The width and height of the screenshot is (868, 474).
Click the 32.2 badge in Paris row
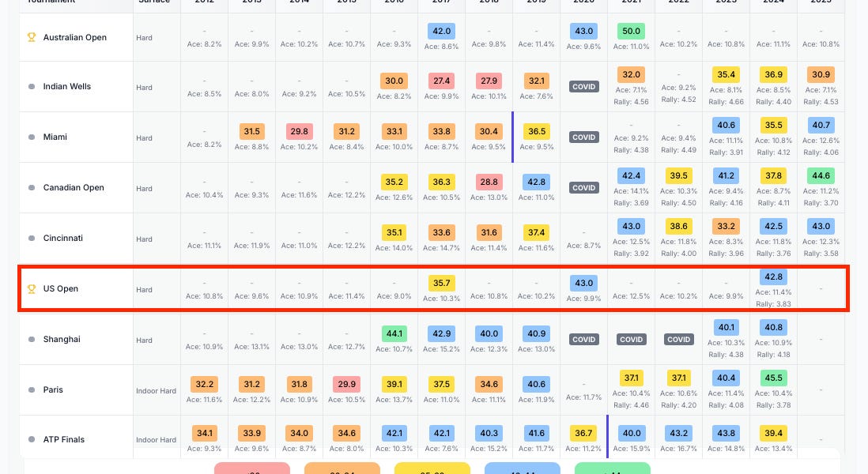coord(204,384)
